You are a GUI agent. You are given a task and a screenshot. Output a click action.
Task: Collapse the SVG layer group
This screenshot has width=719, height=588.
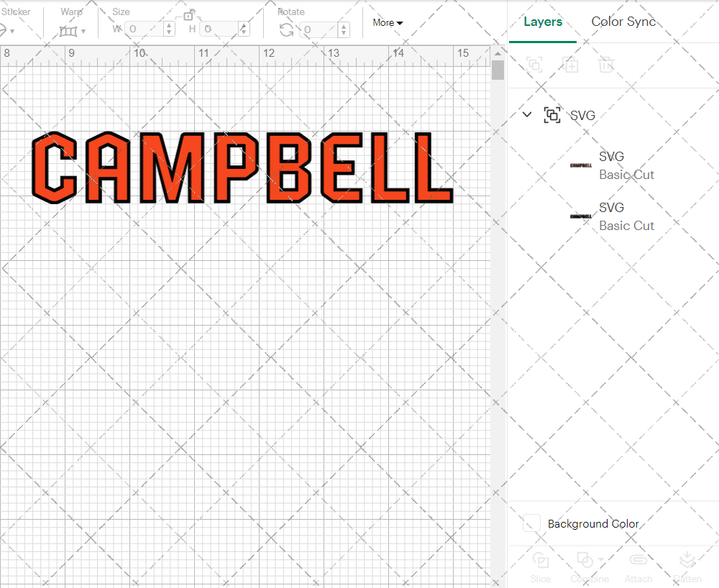coord(527,114)
